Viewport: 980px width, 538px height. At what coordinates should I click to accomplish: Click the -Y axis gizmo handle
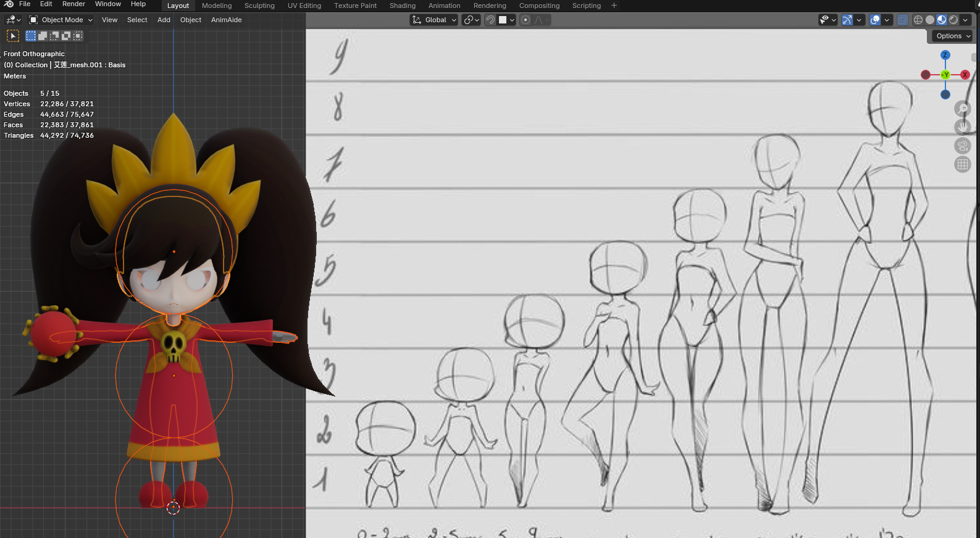tap(945, 75)
